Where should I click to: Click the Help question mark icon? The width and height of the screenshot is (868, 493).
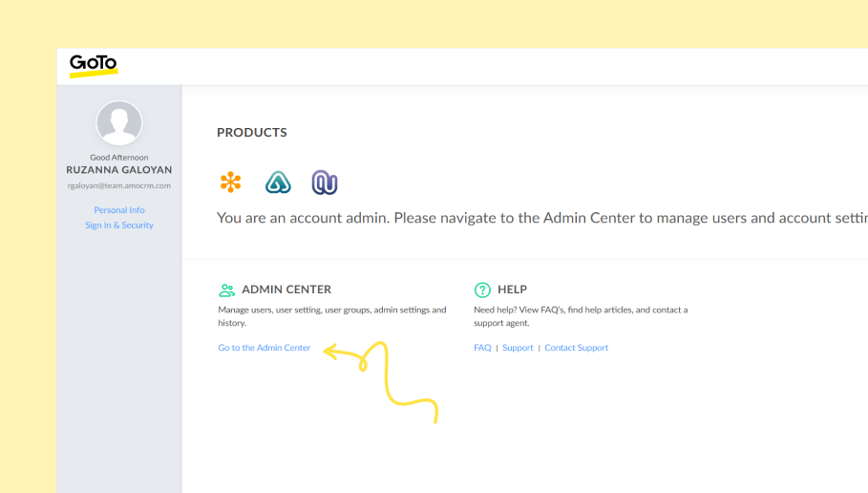pos(482,289)
